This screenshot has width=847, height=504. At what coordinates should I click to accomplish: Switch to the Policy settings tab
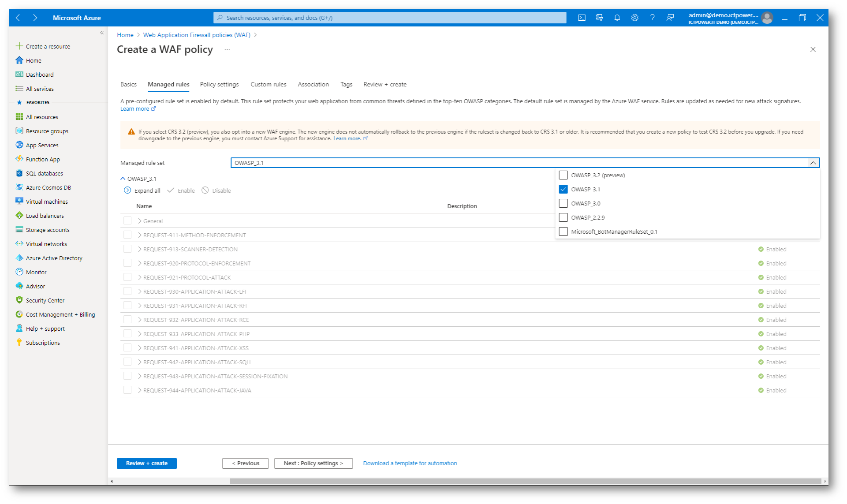219,84
